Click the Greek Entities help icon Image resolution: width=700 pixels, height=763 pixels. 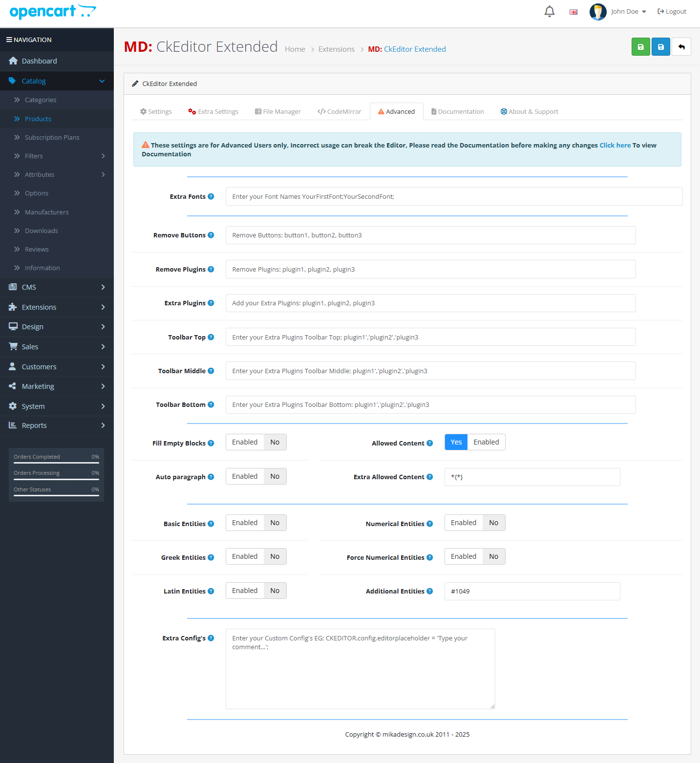211,557
